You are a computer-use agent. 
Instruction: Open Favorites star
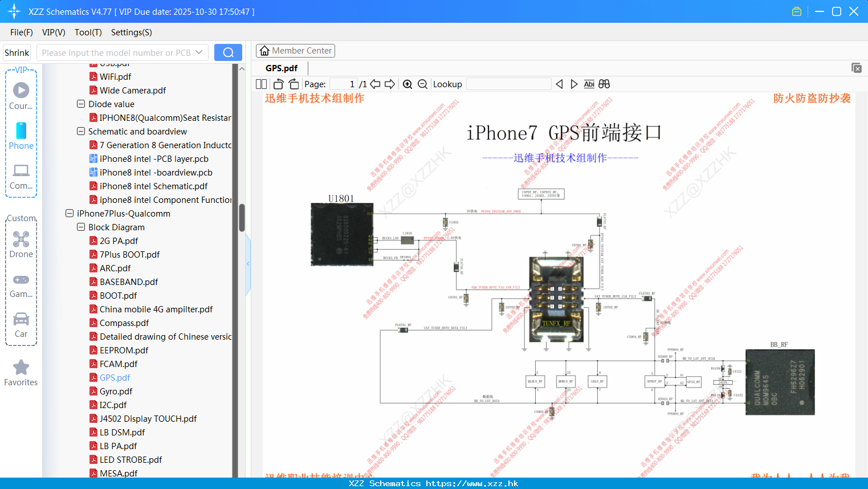click(x=21, y=368)
